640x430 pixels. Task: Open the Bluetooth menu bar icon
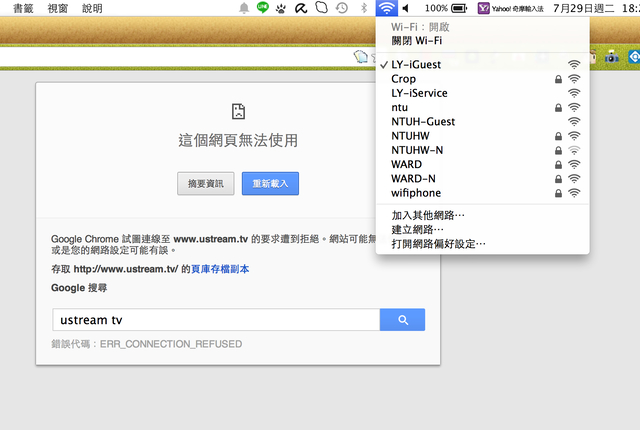coord(364,8)
